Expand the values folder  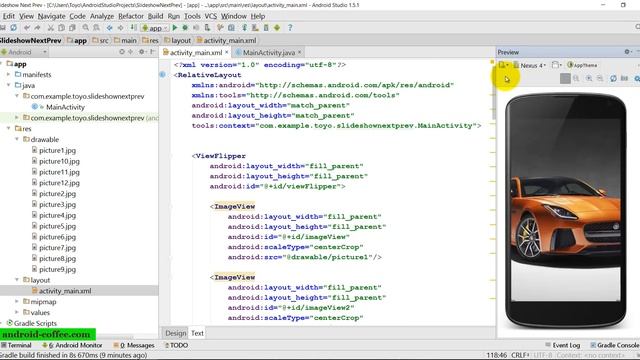click(x=17, y=312)
